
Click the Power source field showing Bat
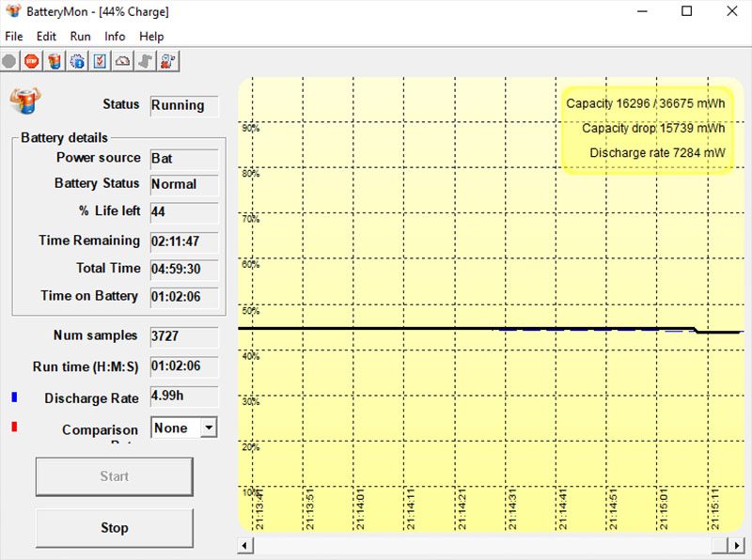(x=184, y=159)
